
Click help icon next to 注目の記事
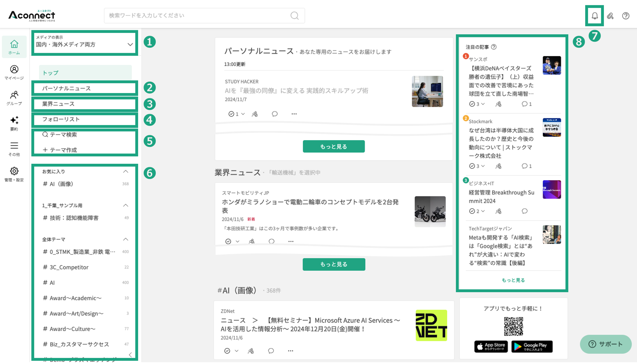click(x=494, y=47)
